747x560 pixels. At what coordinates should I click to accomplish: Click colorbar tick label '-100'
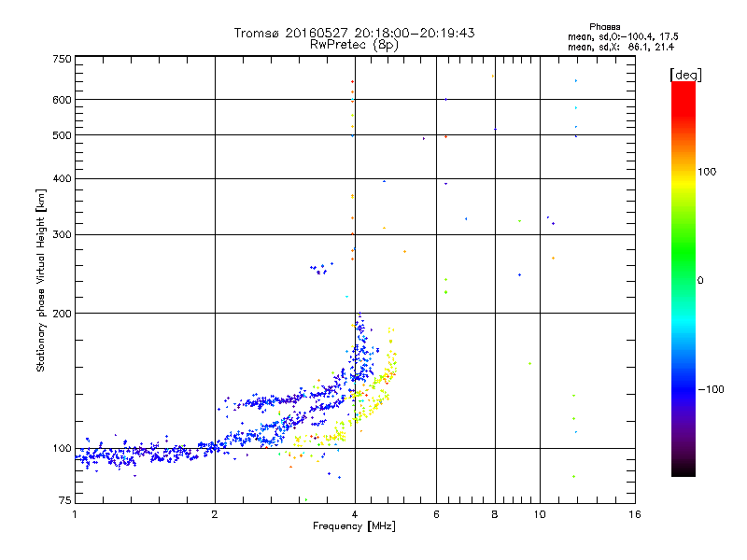(x=711, y=389)
